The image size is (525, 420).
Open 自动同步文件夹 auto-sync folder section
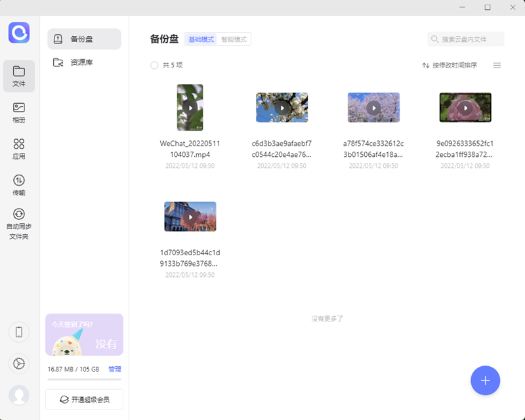19,223
